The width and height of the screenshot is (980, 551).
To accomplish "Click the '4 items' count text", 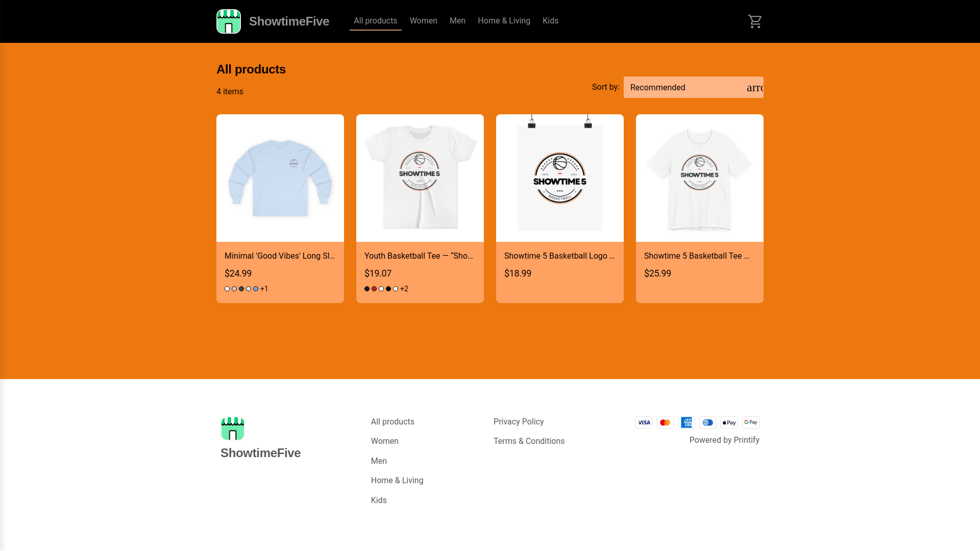I will click(x=230, y=92).
